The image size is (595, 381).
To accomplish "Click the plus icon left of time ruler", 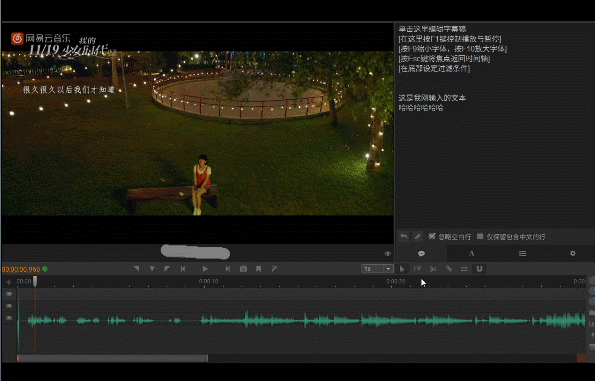I will point(8,282).
